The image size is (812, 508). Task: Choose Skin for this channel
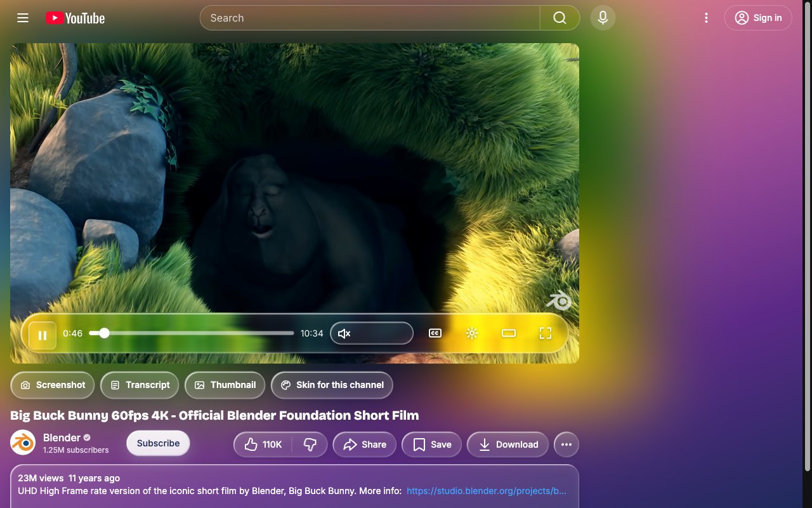(x=332, y=385)
